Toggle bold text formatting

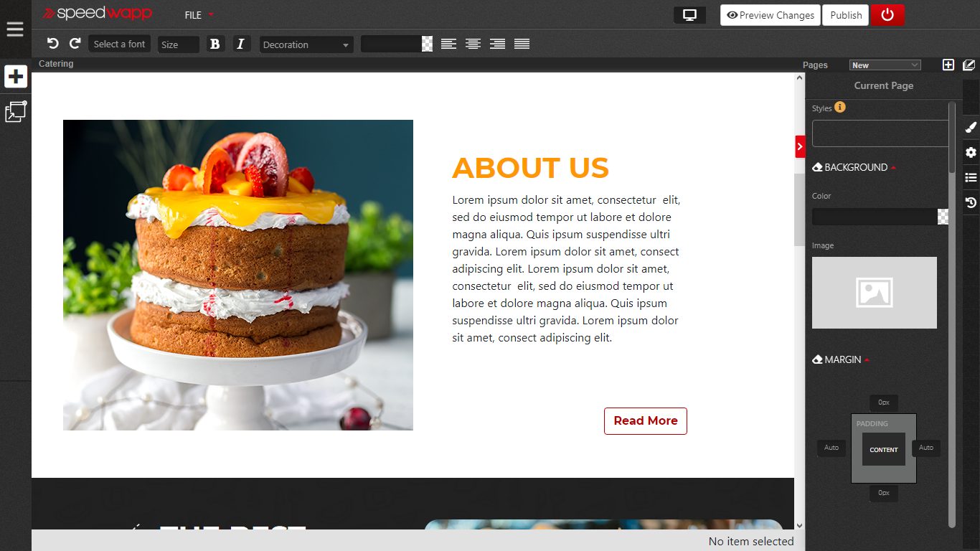(x=215, y=44)
